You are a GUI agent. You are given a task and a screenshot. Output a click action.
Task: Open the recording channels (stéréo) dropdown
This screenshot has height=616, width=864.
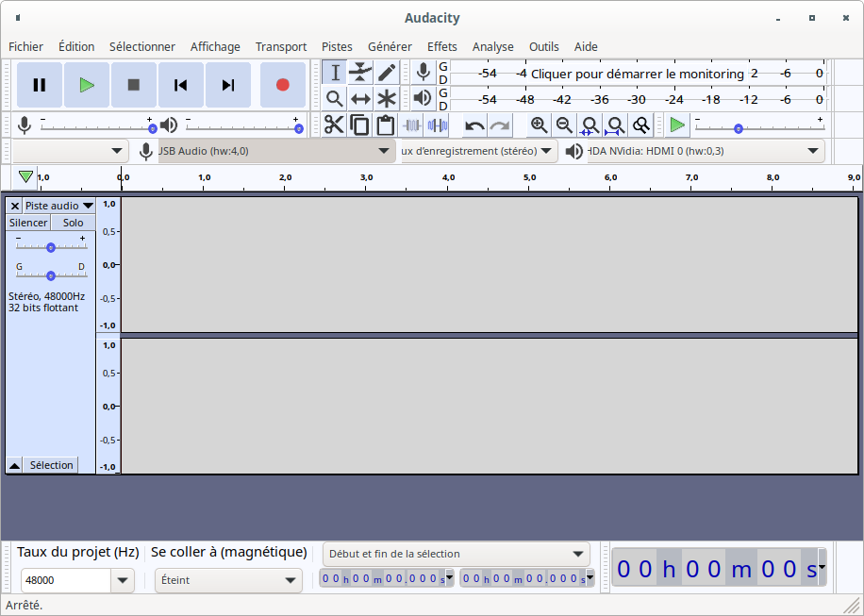[477, 151]
